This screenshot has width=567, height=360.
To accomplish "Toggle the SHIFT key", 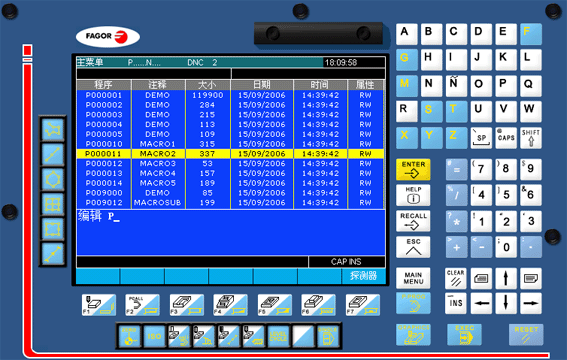I will tap(531, 138).
